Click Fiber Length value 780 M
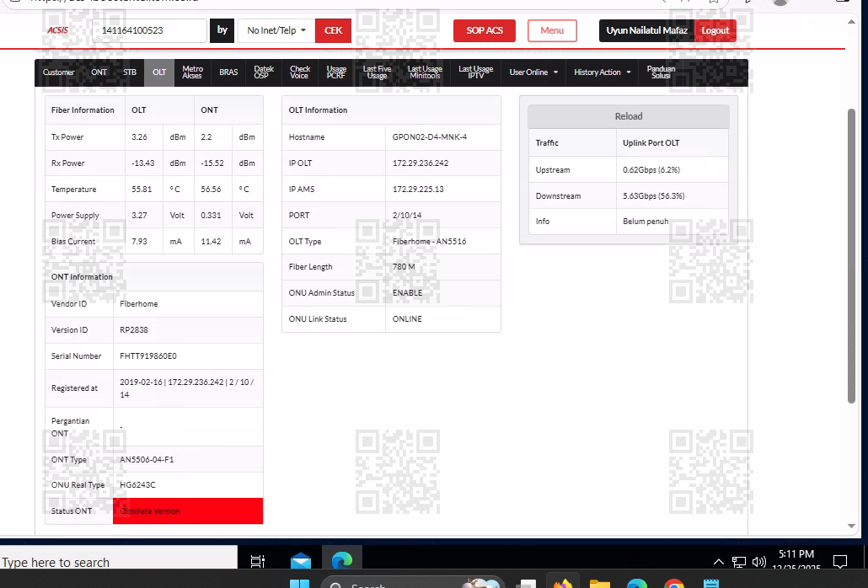This screenshot has height=588, width=868. click(x=404, y=266)
